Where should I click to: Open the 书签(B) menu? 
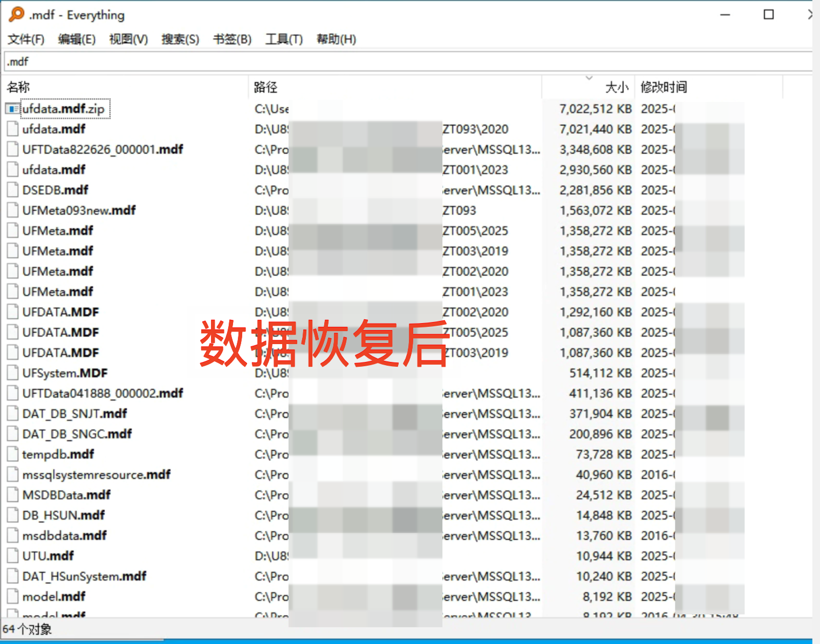pos(232,39)
